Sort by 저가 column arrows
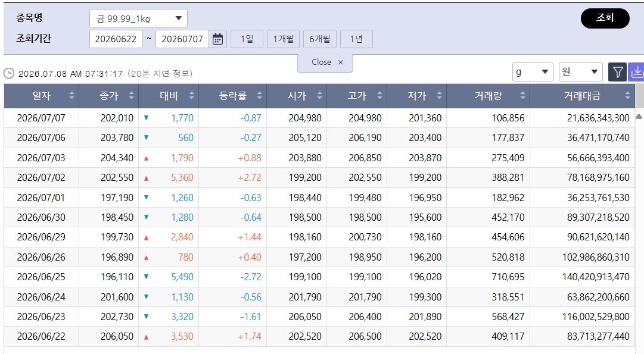Image resolution: width=644 pixels, height=354 pixels. pos(440,96)
